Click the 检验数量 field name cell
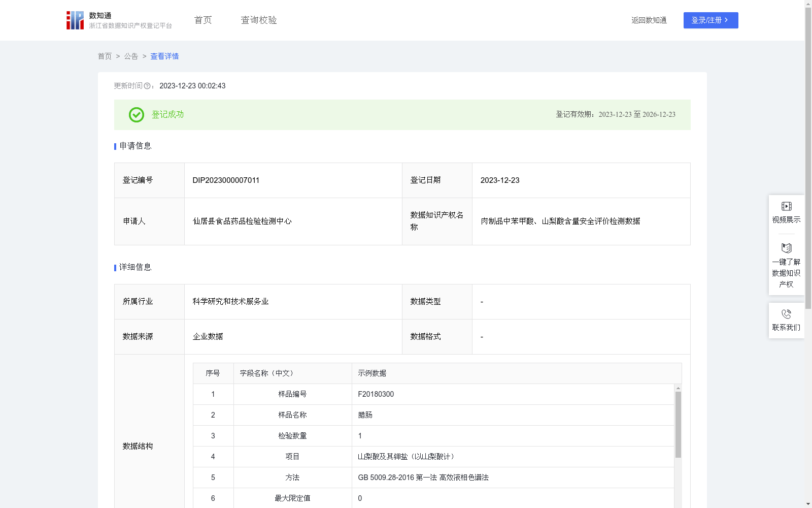Screen dimensions: 812x508 coord(293,436)
